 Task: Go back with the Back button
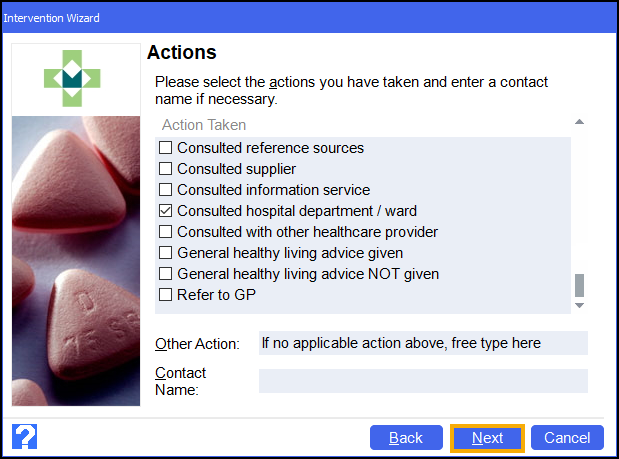coord(406,438)
